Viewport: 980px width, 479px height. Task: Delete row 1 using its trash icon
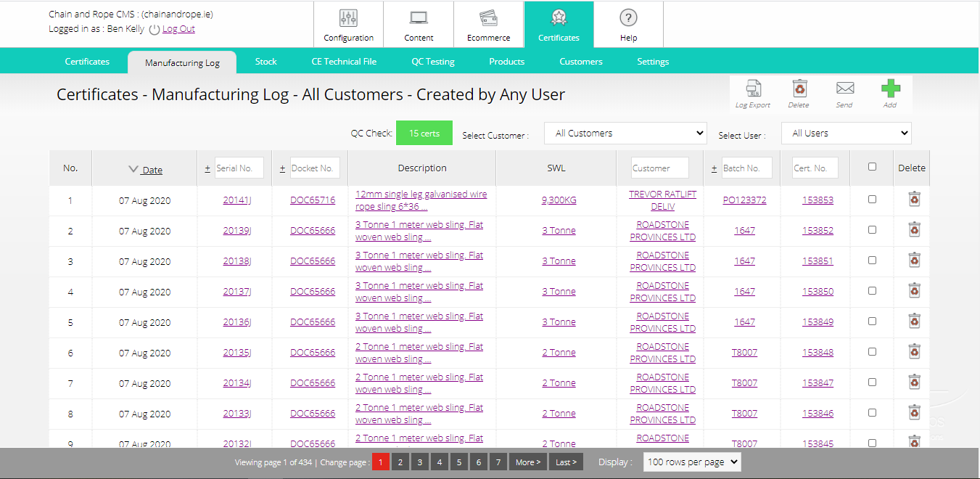[914, 200]
